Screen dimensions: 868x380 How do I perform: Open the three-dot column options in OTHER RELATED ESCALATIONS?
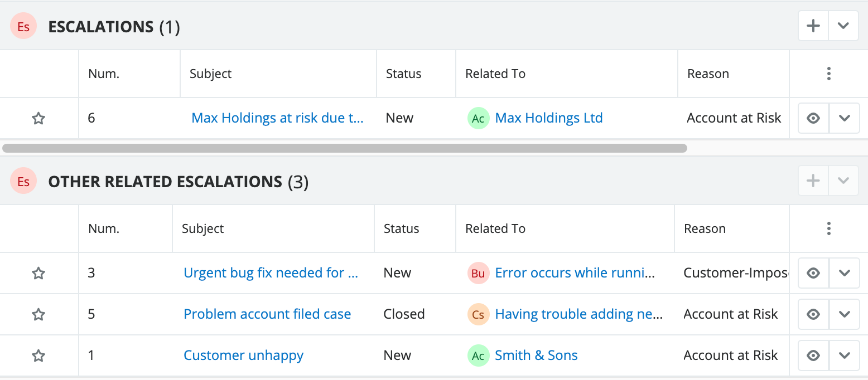(828, 228)
